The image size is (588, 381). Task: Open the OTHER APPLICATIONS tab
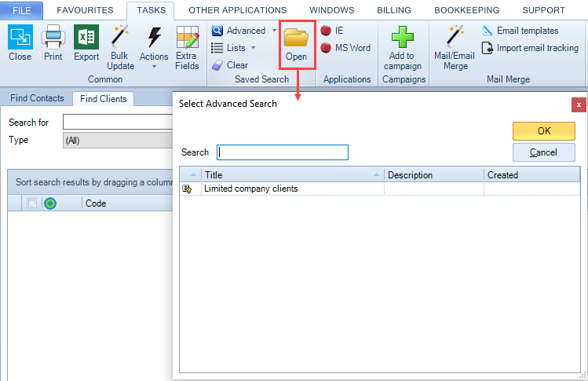pyautogui.click(x=238, y=10)
